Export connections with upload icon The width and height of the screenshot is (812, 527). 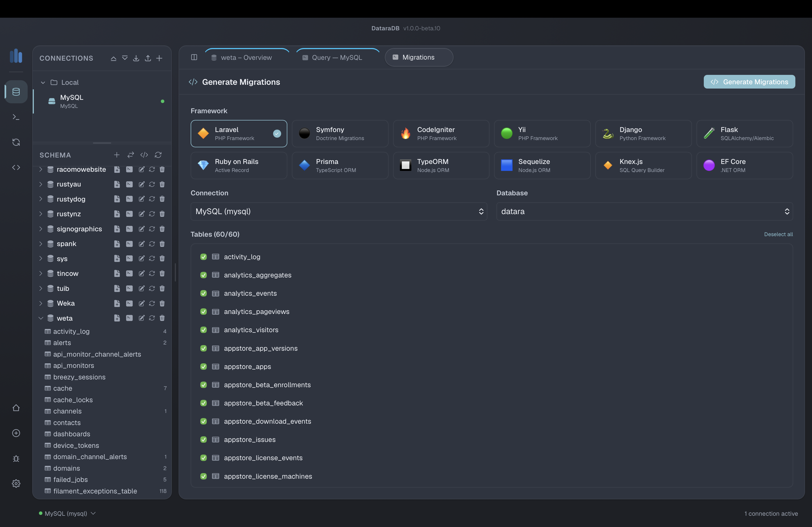[x=148, y=58]
